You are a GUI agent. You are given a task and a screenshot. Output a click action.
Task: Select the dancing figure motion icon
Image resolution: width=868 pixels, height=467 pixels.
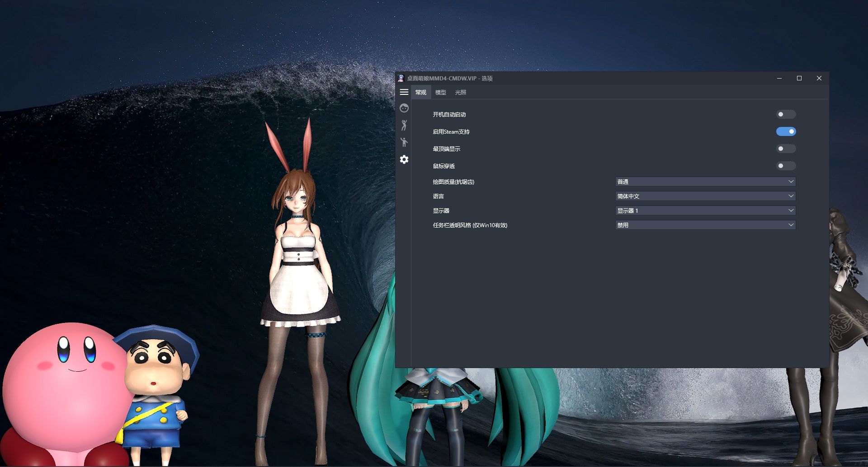[404, 125]
